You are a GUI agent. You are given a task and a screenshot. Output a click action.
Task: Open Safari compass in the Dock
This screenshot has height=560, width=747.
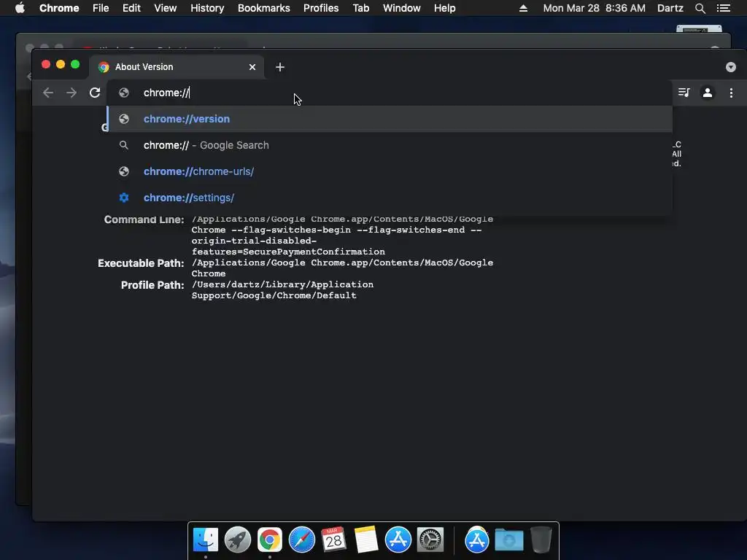301,540
